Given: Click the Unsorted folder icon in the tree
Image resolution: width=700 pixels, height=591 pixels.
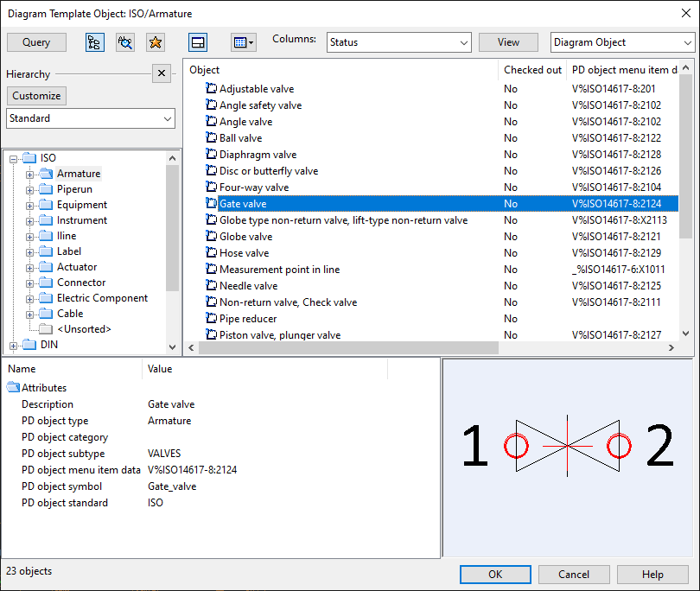Looking at the screenshot, I should [x=48, y=329].
